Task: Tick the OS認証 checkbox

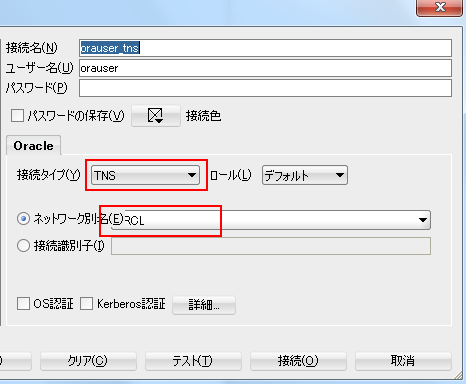Action: pos(23,304)
